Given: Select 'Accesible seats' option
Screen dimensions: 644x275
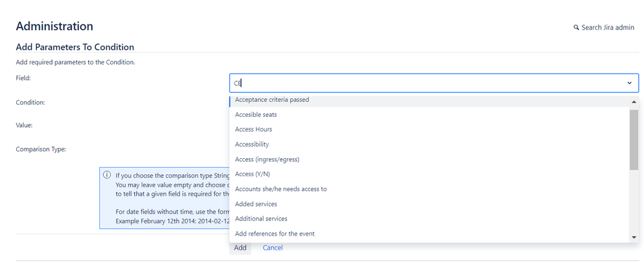Looking at the screenshot, I should (x=429, y=115).
